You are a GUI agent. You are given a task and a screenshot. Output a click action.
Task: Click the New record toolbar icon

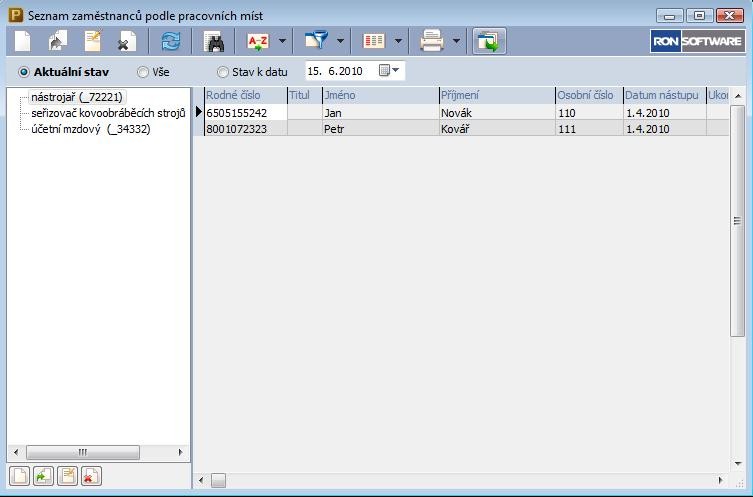pos(22,41)
